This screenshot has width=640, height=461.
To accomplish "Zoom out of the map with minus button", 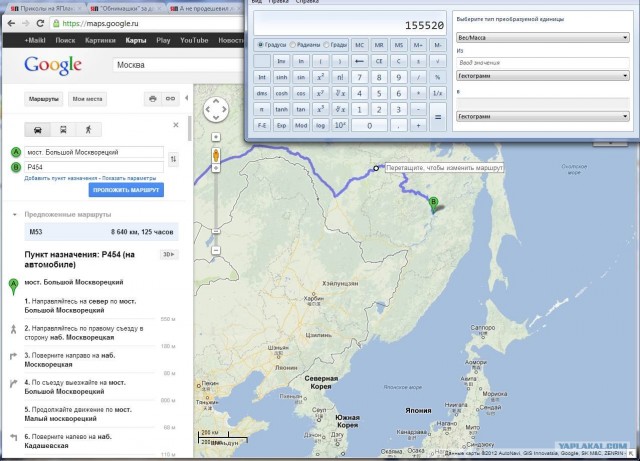I will (216, 250).
